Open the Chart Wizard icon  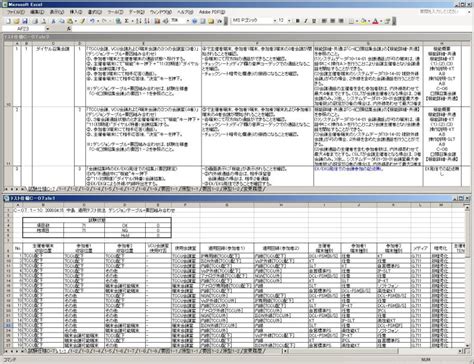(x=157, y=21)
